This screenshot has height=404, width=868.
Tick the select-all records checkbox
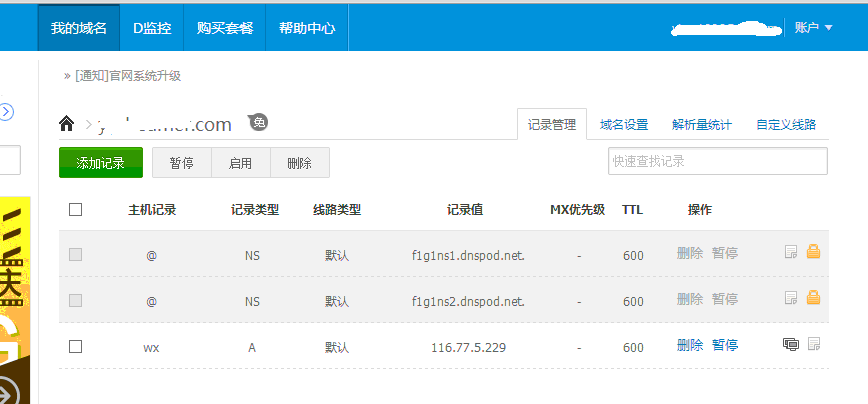click(x=75, y=209)
